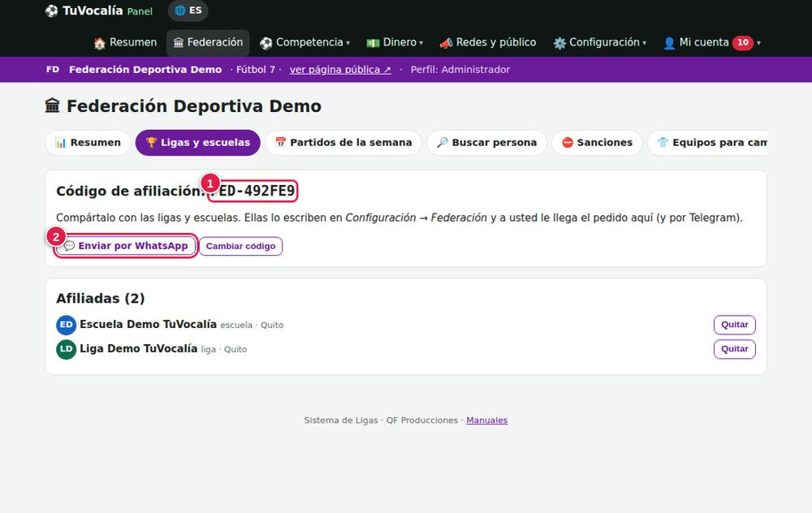This screenshot has width=812, height=513.
Task: Expand the Competencia dropdown menu
Action: tap(305, 42)
